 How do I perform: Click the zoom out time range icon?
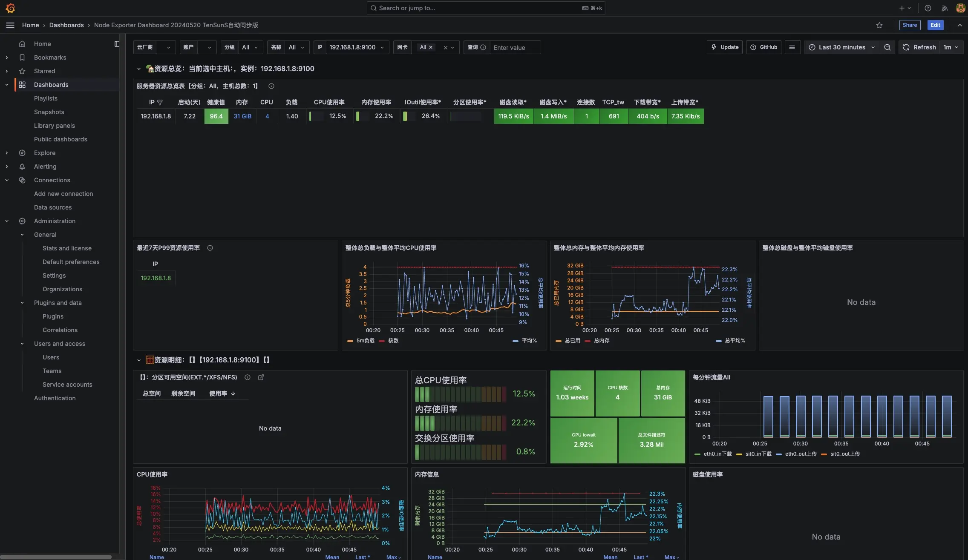pyautogui.click(x=887, y=47)
